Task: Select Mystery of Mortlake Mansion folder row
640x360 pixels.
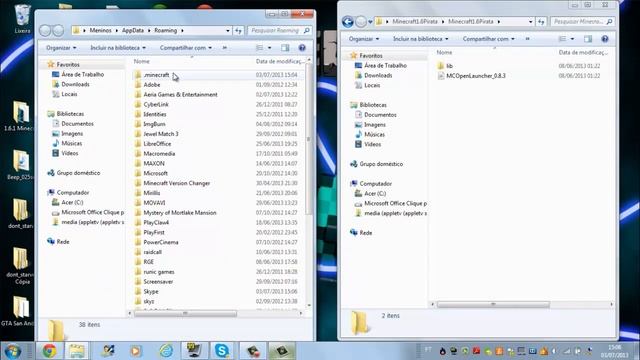Action: coord(218,213)
